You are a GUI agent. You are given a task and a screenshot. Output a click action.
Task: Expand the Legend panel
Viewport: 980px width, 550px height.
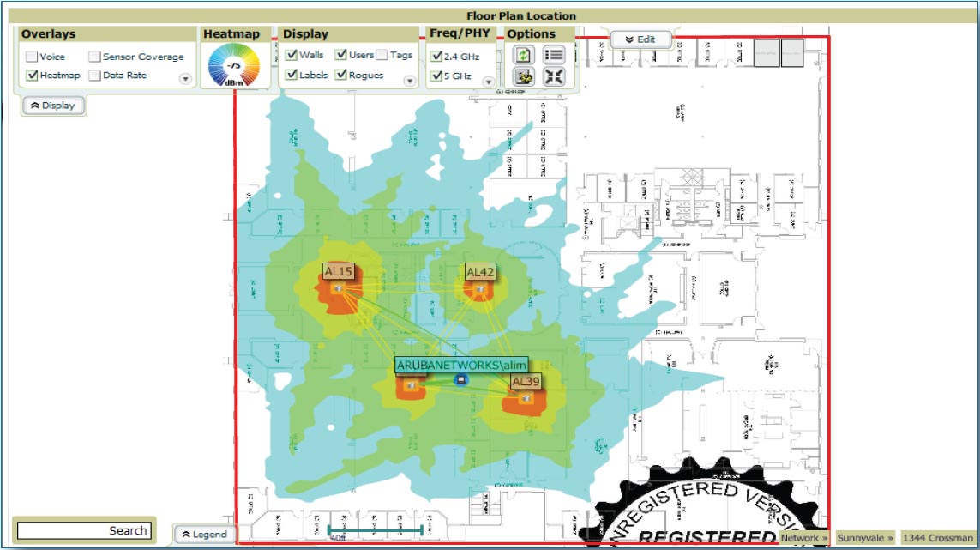[204, 535]
